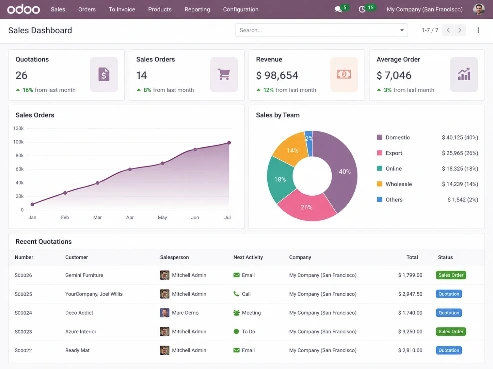The width and height of the screenshot is (493, 369).
Task: Open the Gemini Furniture quotation row
Action: coord(246,275)
